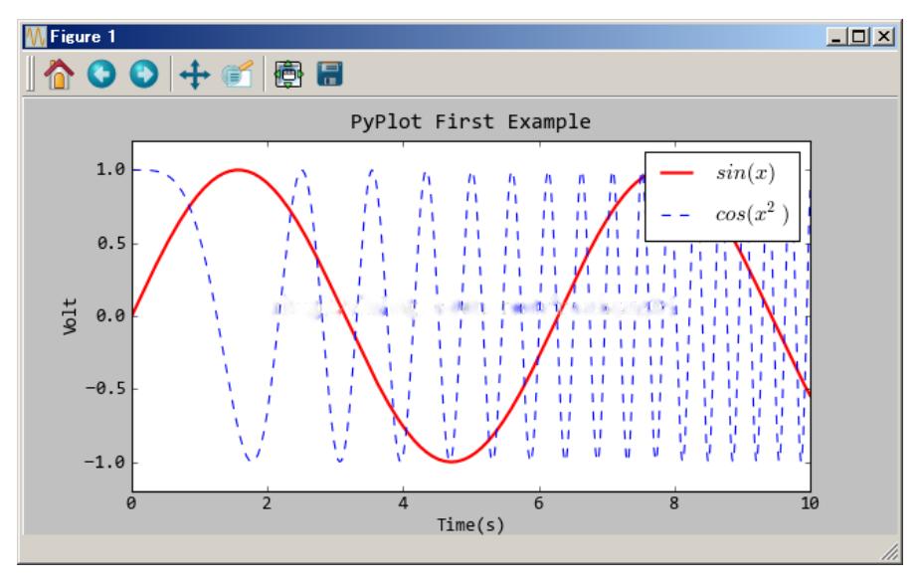924x584 pixels.
Task: Click the toolbar drag handle
Action: click(33, 74)
